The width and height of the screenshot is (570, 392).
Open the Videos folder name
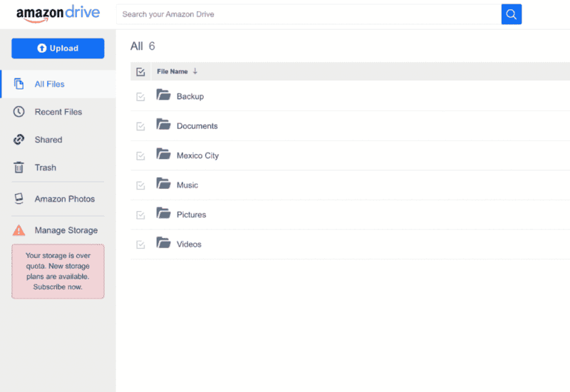point(189,244)
